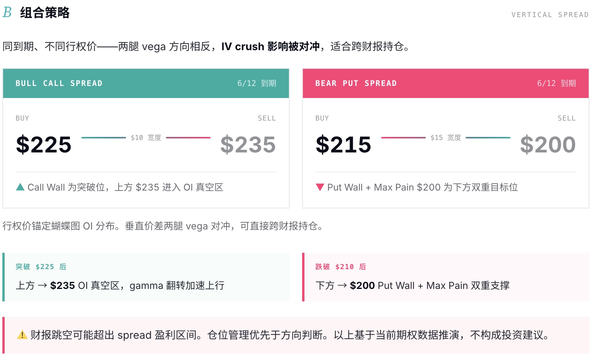The height and width of the screenshot is (364, 598).
Task: Click the 组合策略 section heading
Action: (45, 12)
